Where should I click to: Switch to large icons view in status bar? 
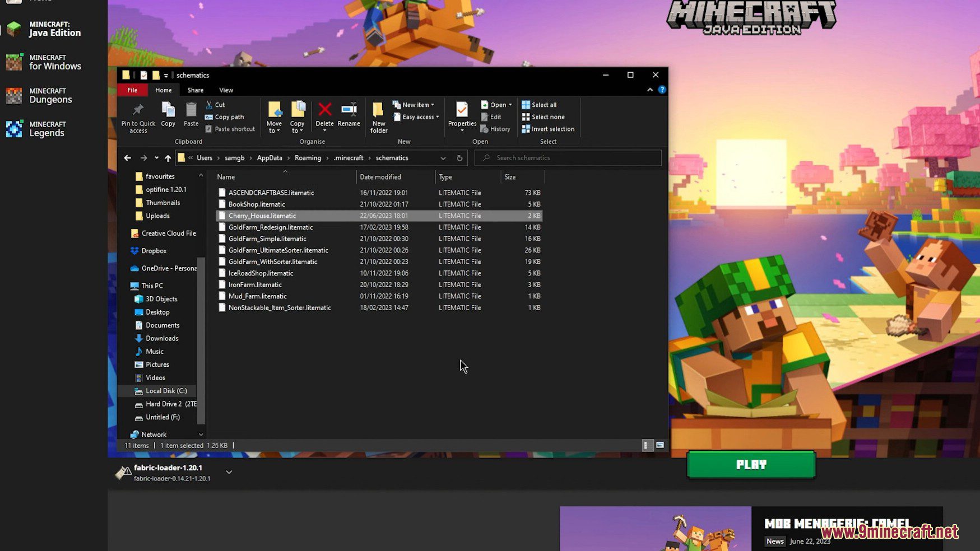tap(660, 445)
